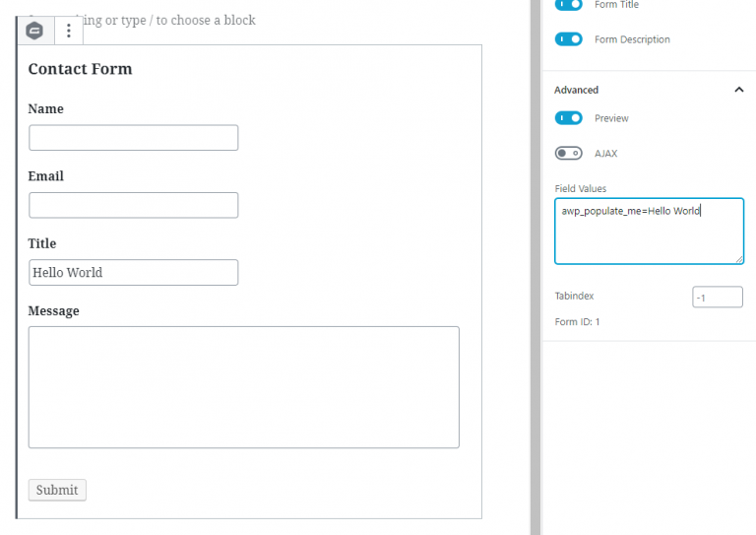Toggle the Form Title switch

coord(568,5)
